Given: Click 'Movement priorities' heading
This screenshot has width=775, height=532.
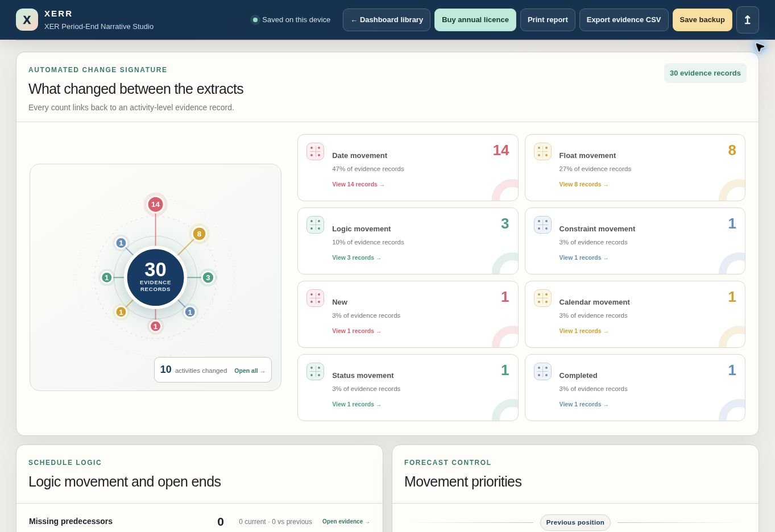Looking at the screenshot, I should point(463,481).
